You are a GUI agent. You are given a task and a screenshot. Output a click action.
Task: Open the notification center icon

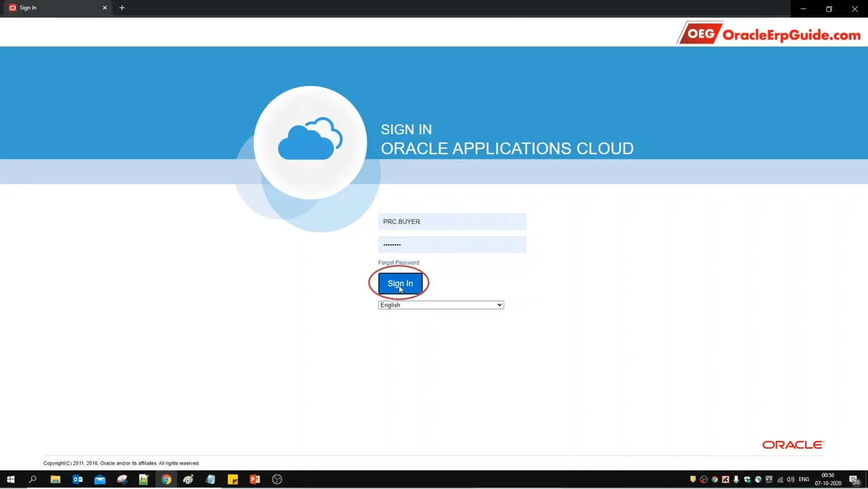click(854, 480)
